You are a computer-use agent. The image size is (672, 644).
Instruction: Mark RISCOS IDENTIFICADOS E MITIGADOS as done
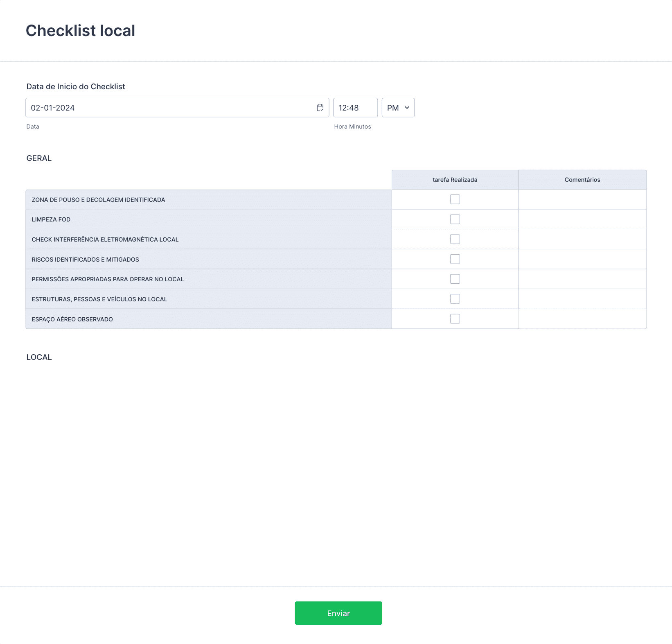point(455,259)
